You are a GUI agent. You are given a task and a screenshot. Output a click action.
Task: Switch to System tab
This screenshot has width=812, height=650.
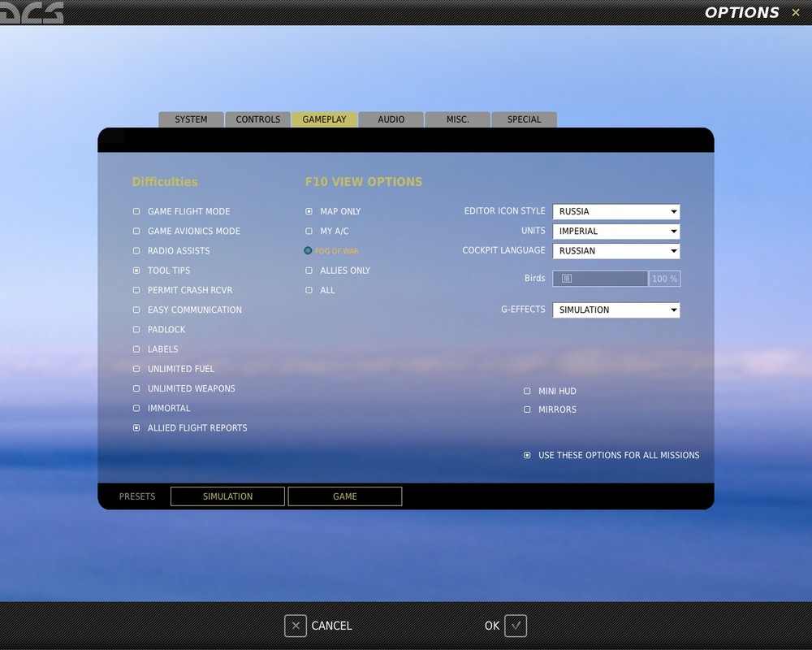[x=191, y=119]
